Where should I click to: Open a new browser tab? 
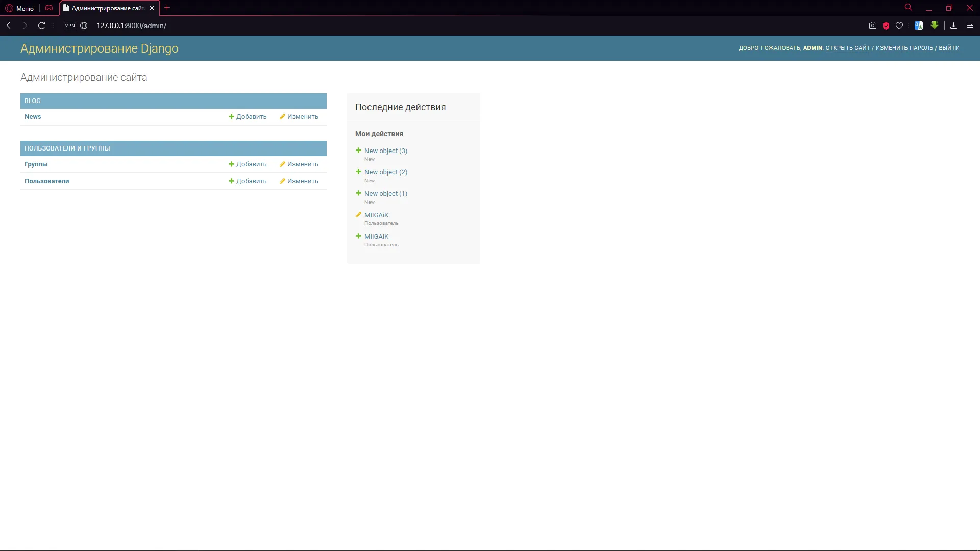coord(167,8)
